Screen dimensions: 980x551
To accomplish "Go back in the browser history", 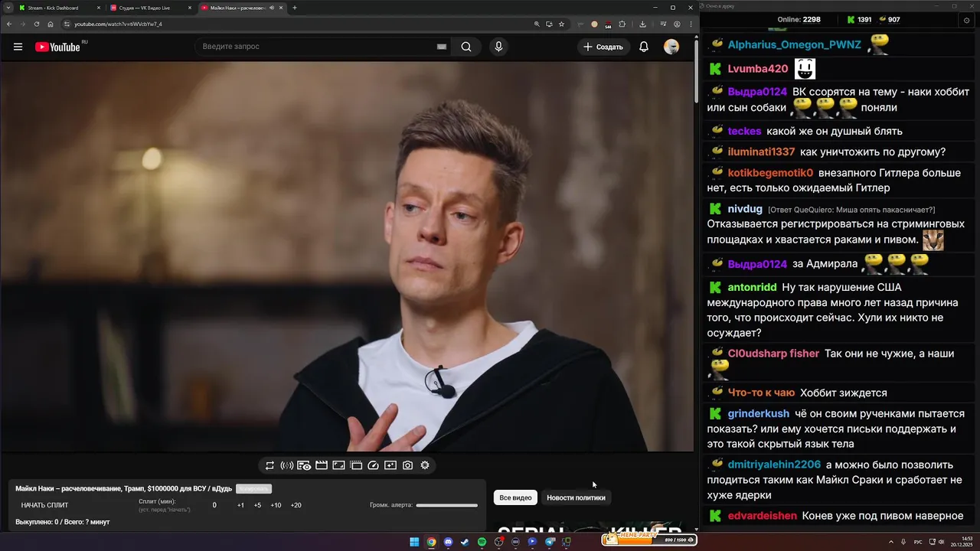I will click(9, 24).
